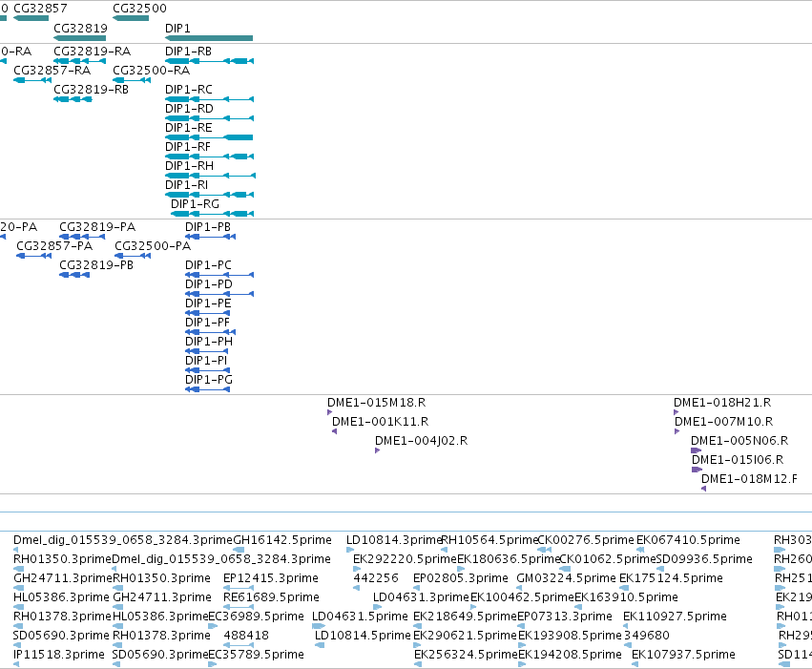Open the LD04631.5prime EST label
The image size is (812, 669).
coord(360,617)
